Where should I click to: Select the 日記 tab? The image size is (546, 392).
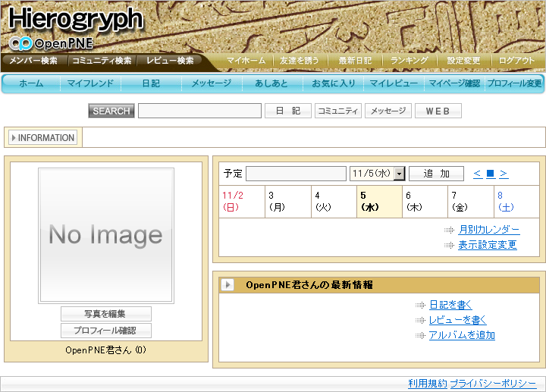151,83
